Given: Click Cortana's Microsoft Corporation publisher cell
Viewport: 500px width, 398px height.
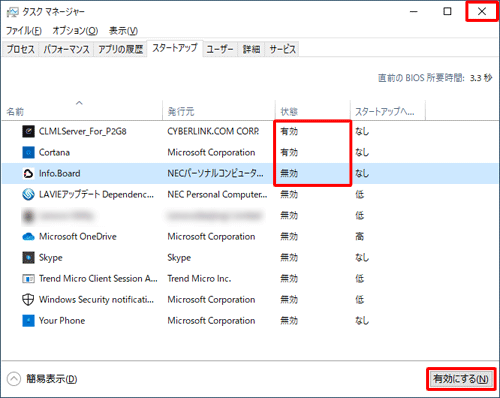Looking at the screenshot, I should (211, 152).
